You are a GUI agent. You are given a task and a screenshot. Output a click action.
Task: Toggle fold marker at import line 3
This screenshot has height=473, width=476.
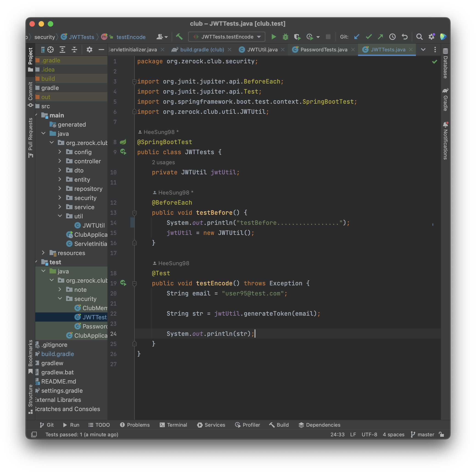pos(134,81)
